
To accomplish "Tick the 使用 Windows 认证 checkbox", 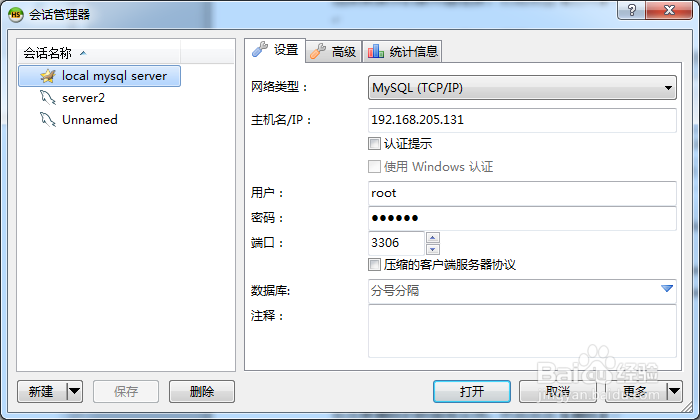I will click(374, 166).
